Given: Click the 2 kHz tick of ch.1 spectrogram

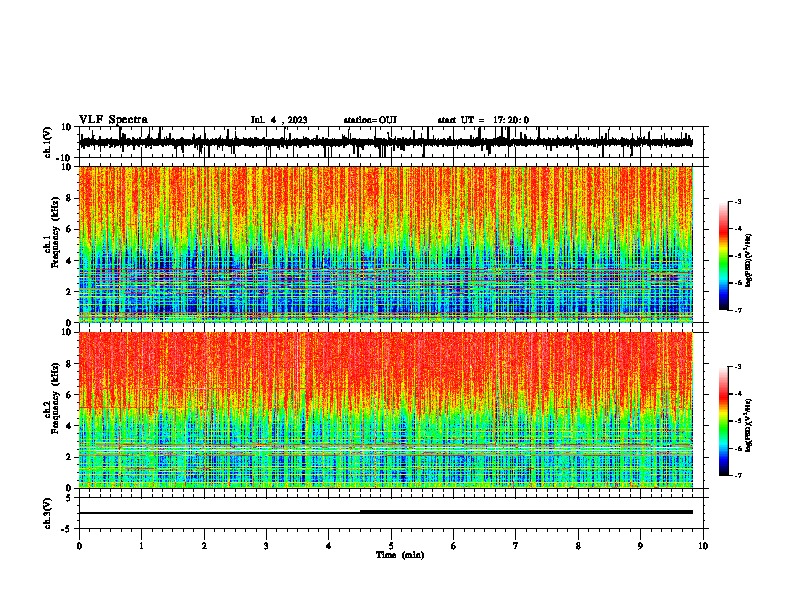Looking at the screenshot, I should 69,292.
